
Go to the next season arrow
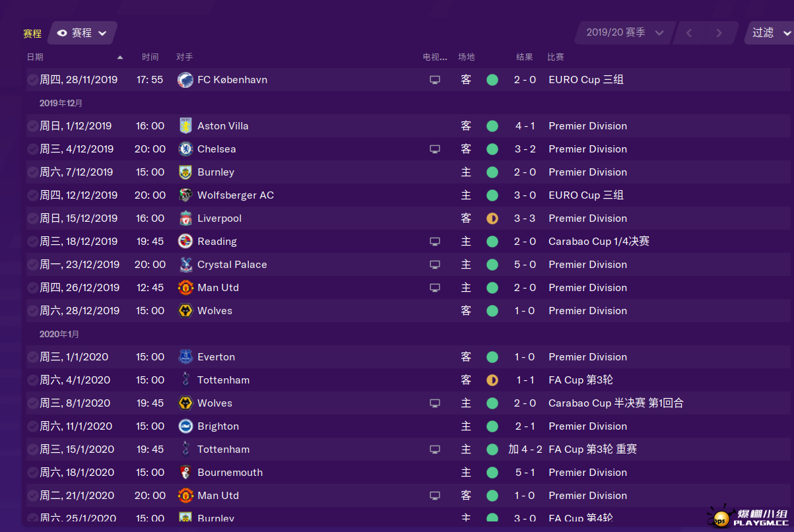(719, 32)
